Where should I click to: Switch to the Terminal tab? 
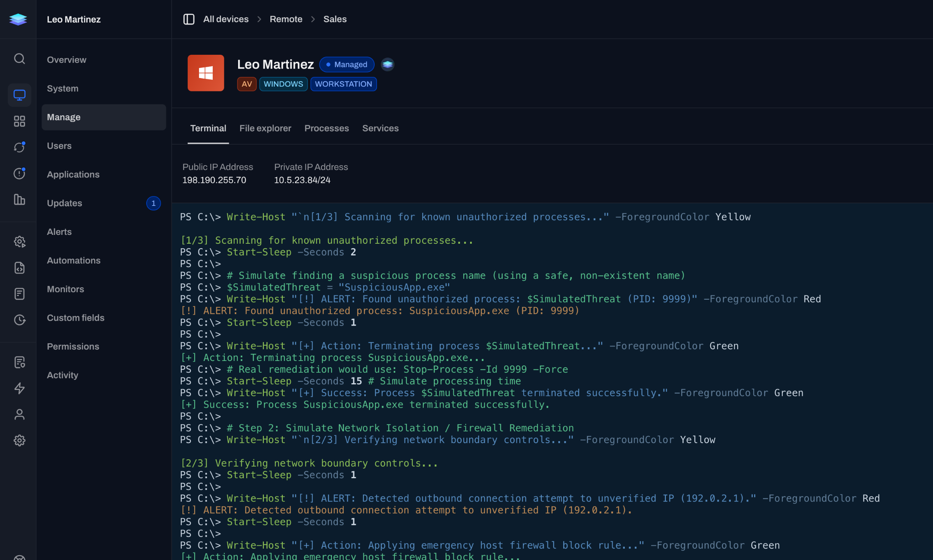coord(208,128)
